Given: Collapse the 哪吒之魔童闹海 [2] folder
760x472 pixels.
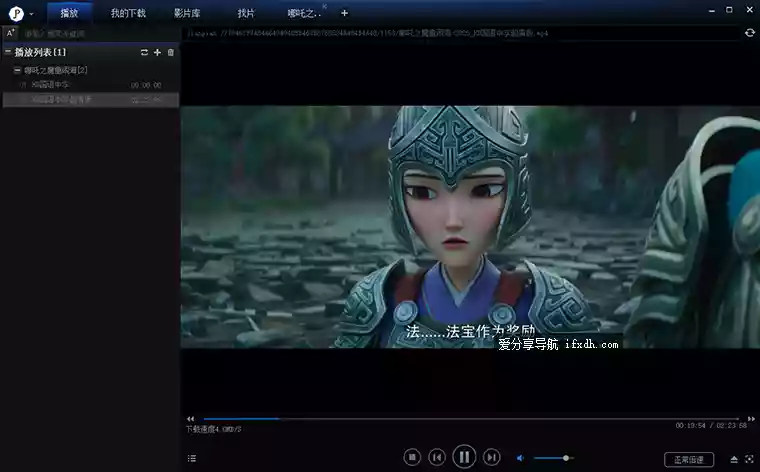Looking at the screenshot, I should coord(17,70).
